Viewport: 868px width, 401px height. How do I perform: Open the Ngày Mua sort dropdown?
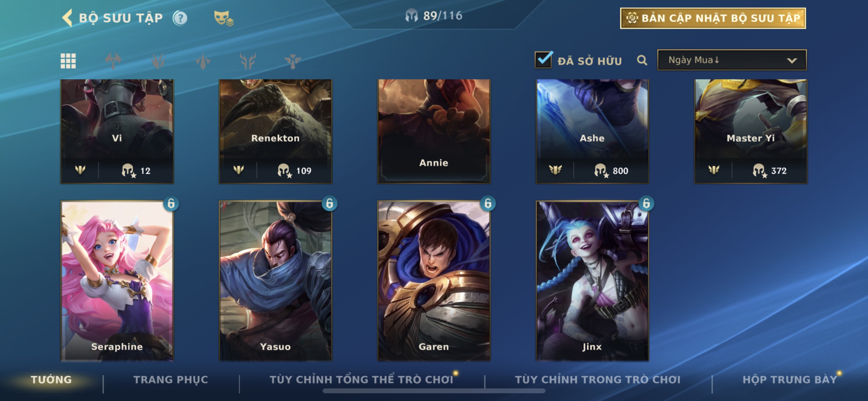732,60
